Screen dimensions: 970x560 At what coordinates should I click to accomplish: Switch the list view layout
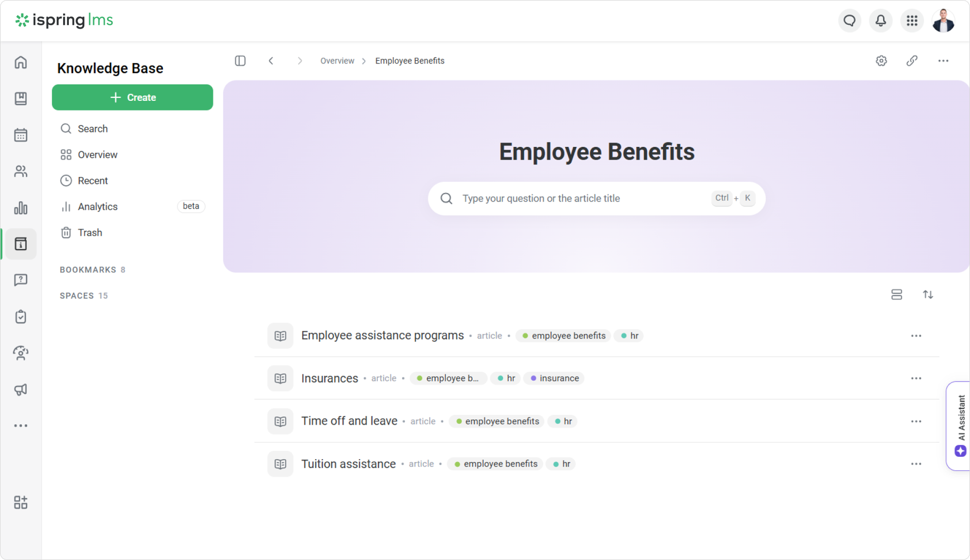(x=896, y=295)
